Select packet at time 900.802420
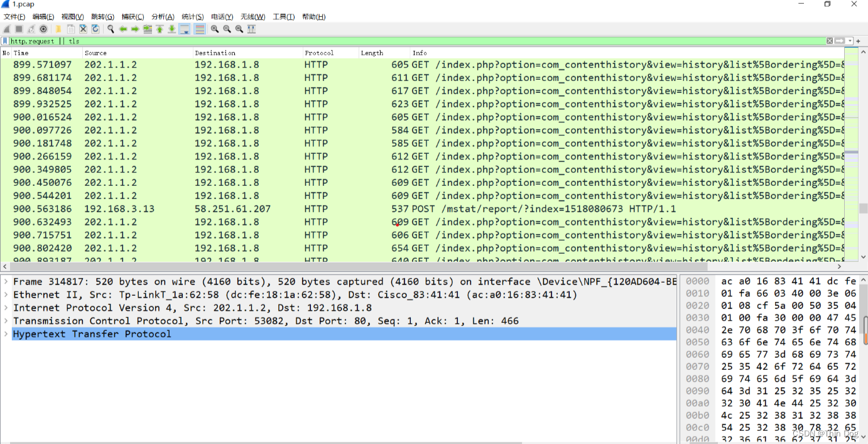Screen dimensions: 868x444 (x=422, y=248)
